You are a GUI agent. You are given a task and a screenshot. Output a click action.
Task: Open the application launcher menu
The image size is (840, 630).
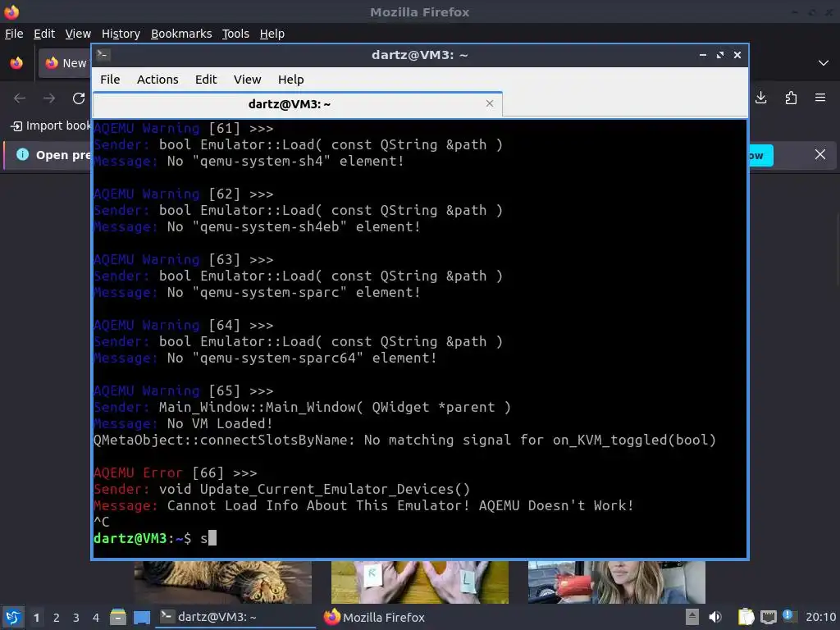[13, 618]
